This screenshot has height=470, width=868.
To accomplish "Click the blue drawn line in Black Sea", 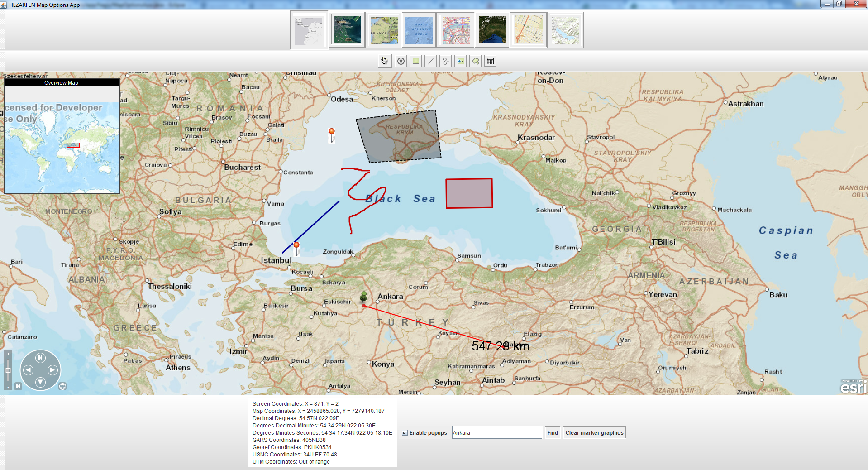I will point(310,227).
